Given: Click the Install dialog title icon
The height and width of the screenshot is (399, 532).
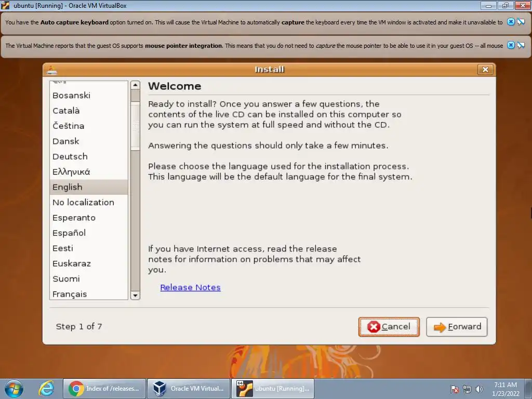Looking at the screenshot, I should tap(51, 70).
